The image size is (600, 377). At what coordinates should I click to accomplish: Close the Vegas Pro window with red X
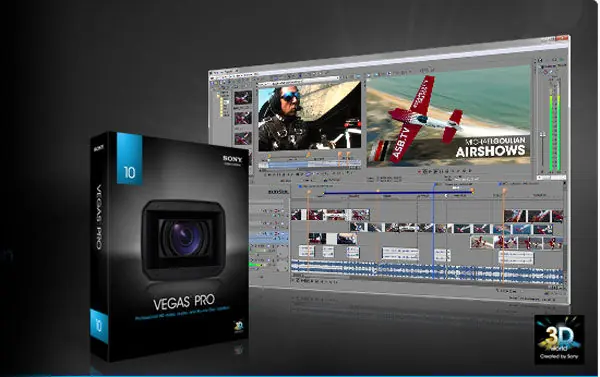(563, 38)
